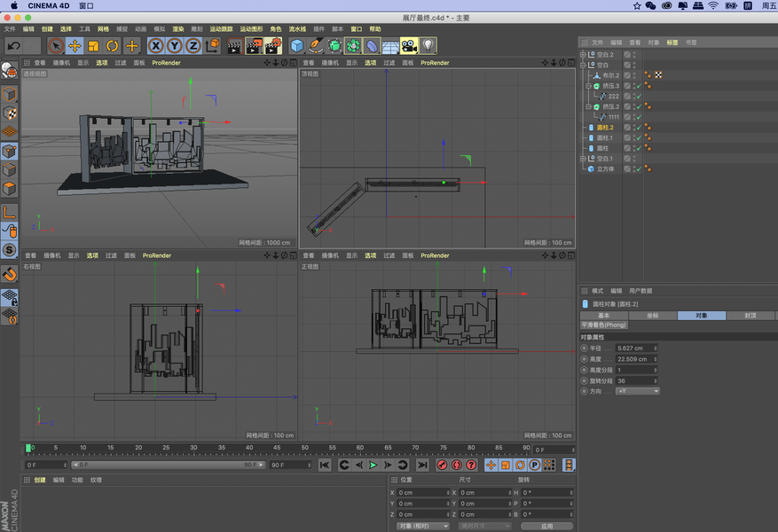The width and height of the screenshot is (778, 532).
Task: Switch to the 封顶 attribute tab
Action: (x=750, y=316)
